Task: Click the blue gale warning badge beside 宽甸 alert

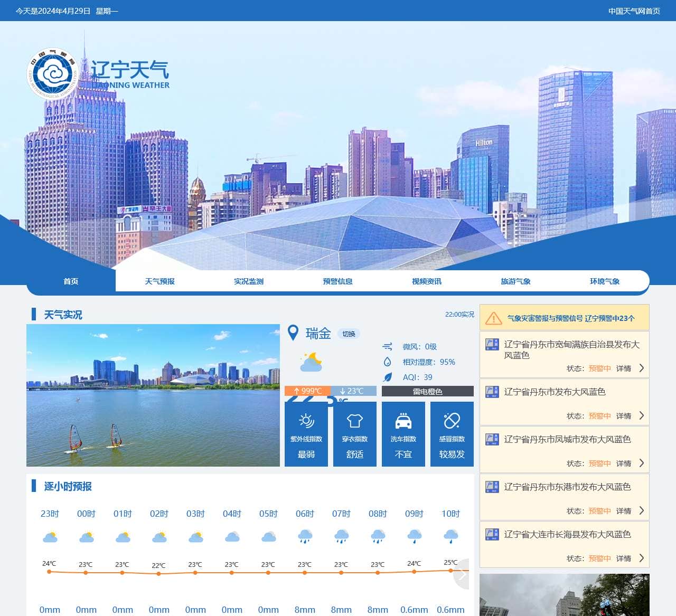Action: click(x=493, y=344)
